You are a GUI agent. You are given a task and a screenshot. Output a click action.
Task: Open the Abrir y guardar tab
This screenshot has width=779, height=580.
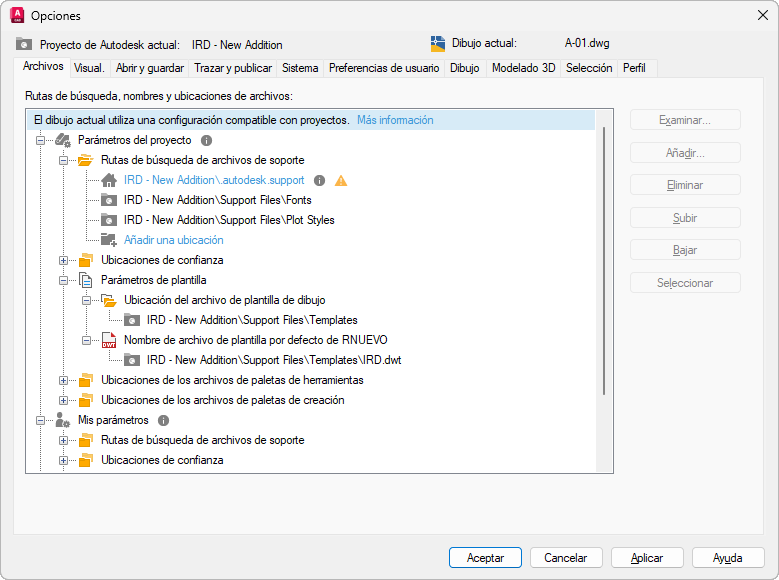coord(150,68)
